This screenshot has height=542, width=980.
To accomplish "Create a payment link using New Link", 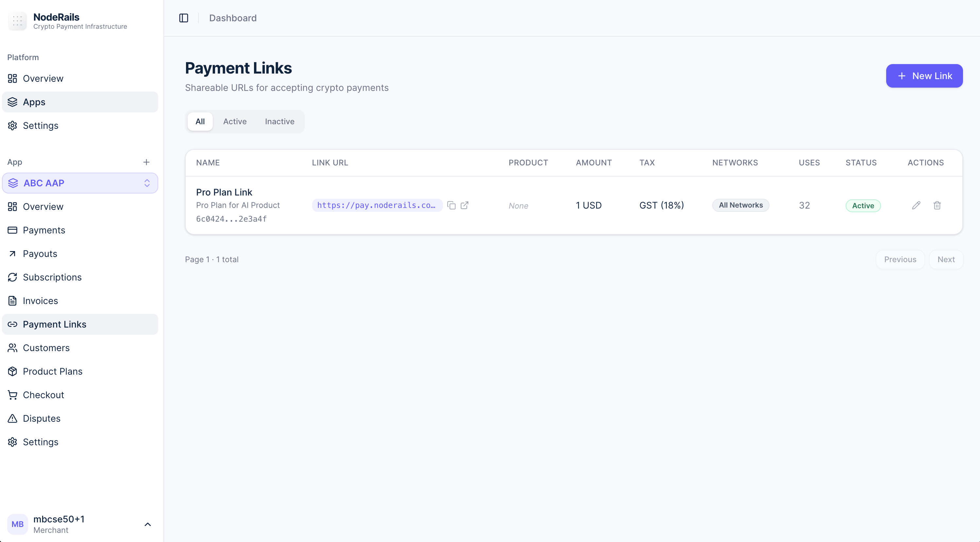I will tap(924, 76).
